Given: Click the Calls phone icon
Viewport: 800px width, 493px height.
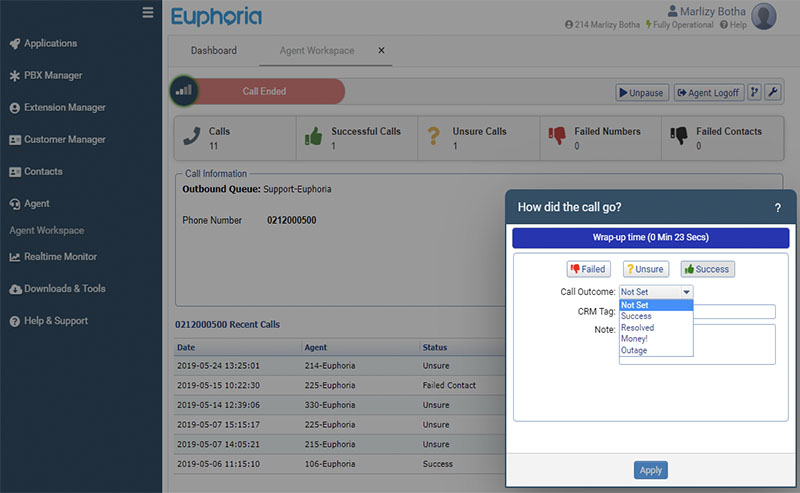Looking at the screenshot, I should pyautogui.click(x=192, y=136).
